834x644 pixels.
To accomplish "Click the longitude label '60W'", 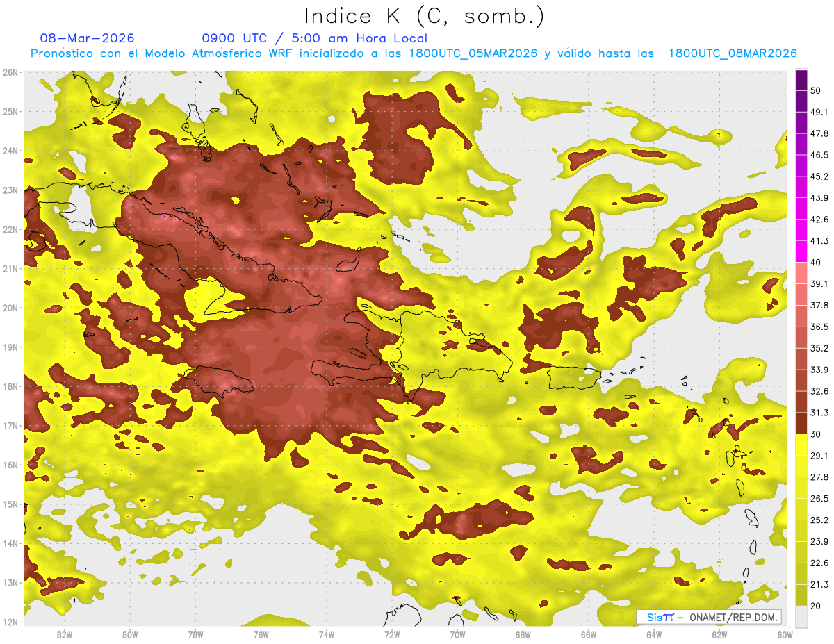I will pyautogui.click(x=785, y=634).
